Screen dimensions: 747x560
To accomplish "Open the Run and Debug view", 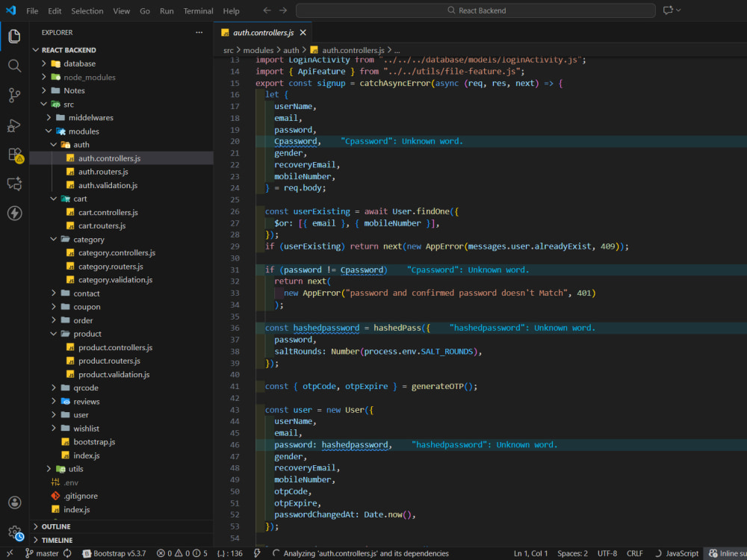I will pyautogui.click(x=14, y=125).
